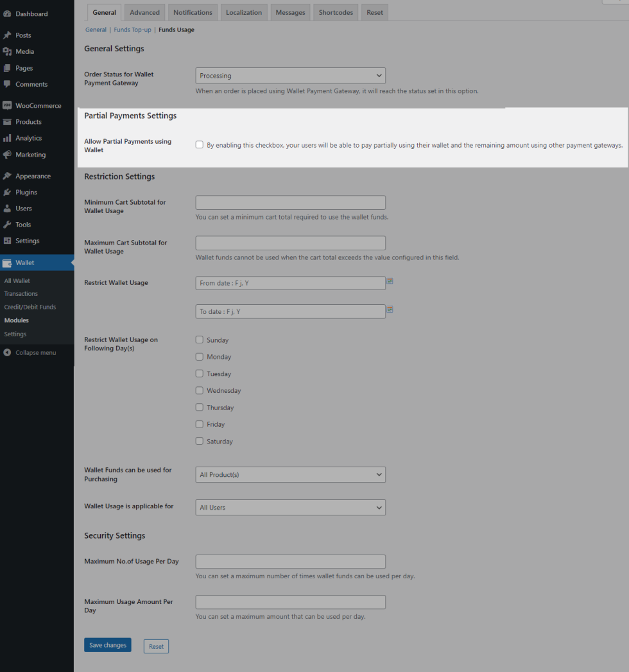Switch to the Shortcodes tab
629x672 pixels.
coord(336,12)
